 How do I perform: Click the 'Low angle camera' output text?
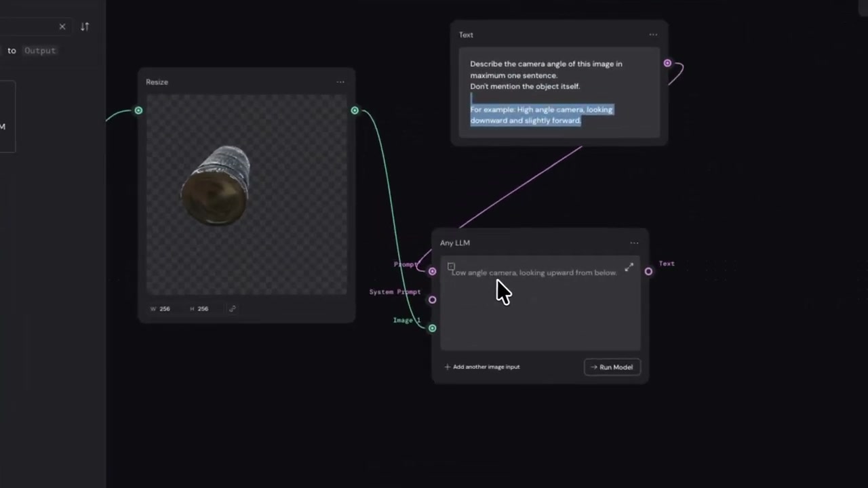(534, 272)
